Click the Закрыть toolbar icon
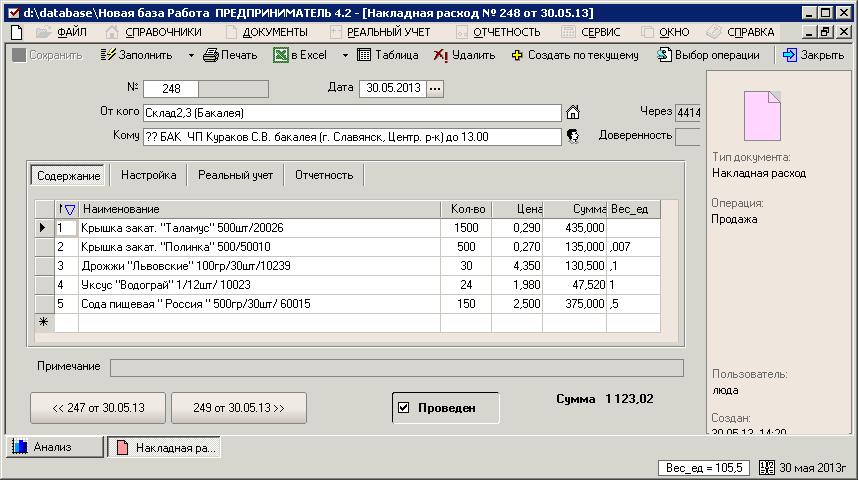 [790, 55]
